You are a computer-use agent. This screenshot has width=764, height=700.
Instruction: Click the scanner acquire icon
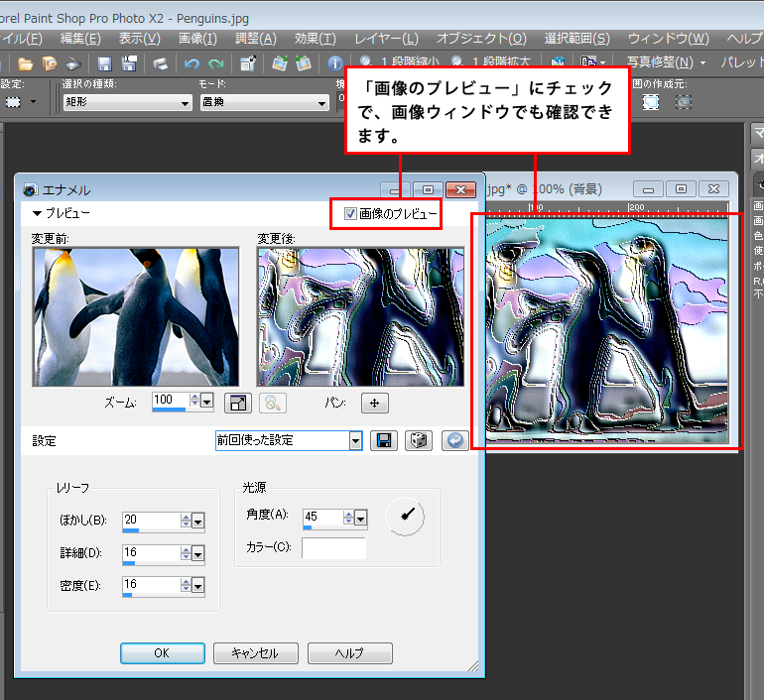click(x=73, y=63)
